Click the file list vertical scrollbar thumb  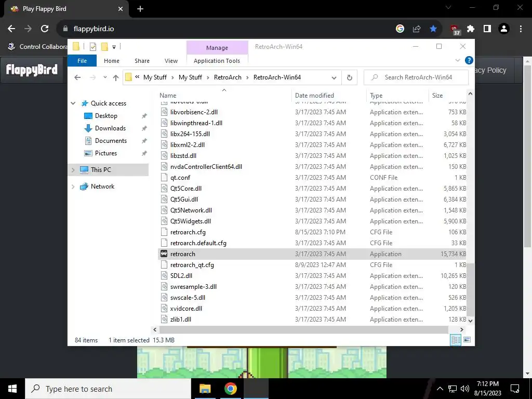[470, 289]
